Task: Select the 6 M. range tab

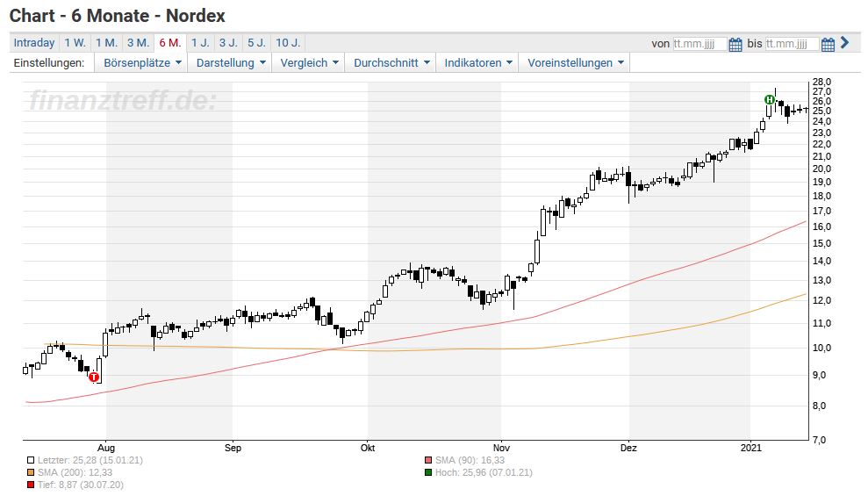Action: click(170, 43)
